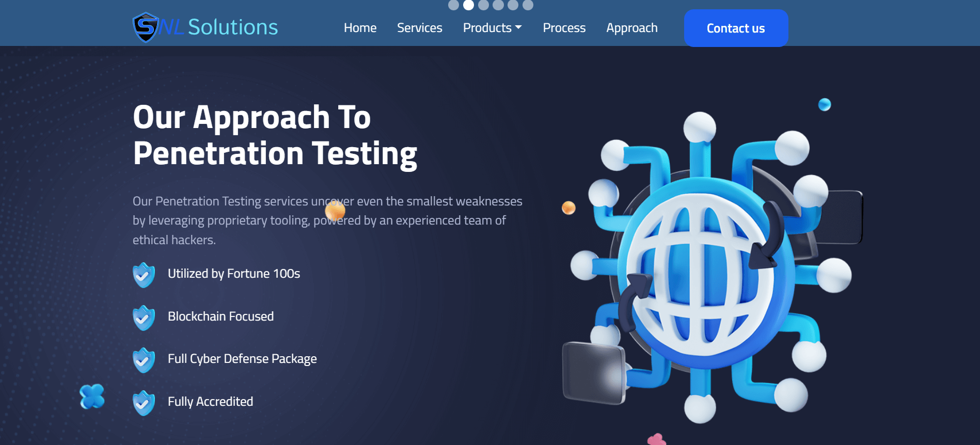
Task: Select the highlighted second carousel dot
Action: click(x=468, y=5)
